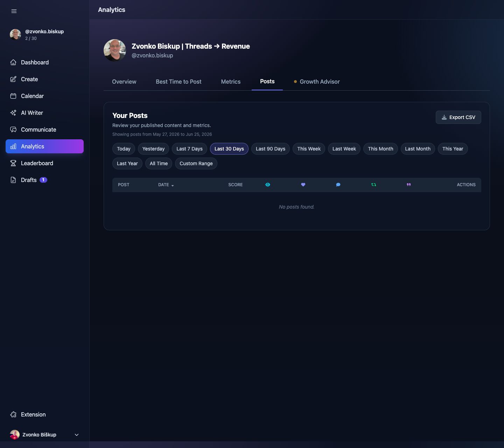The height and width of the screenshot is (448, 504).
Task: Filter posts by Today
Action: [124, 149]
